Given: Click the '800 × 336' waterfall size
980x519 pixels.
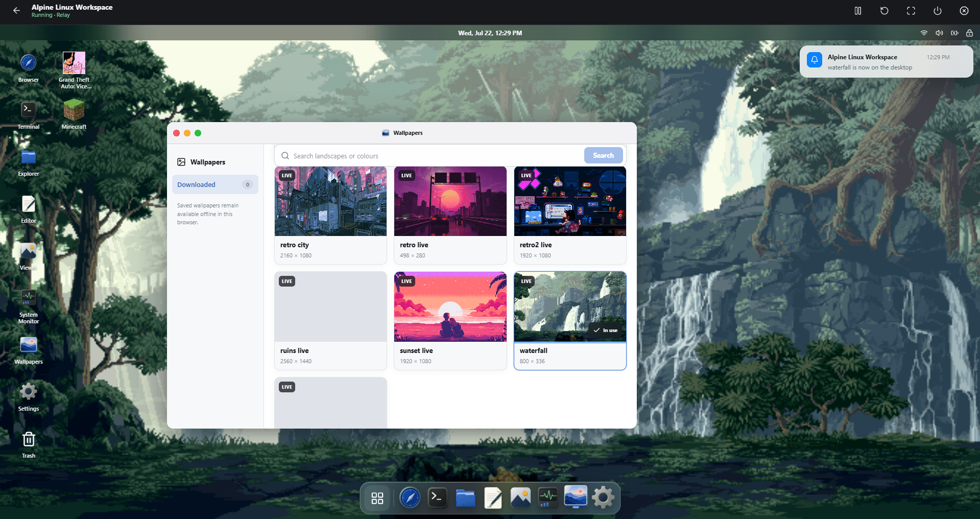Looking at the screenshot, I should tap(532, 361).
